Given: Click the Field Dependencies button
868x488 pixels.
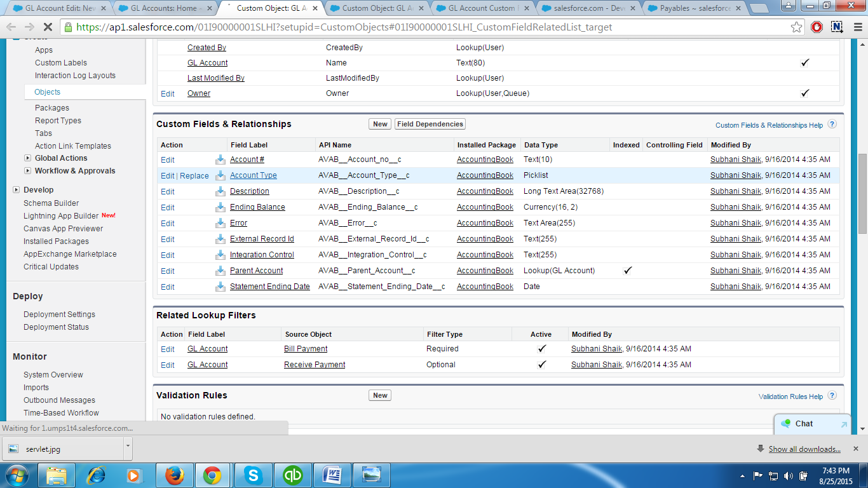Looking at the screenshot, I should click(430, 124).
